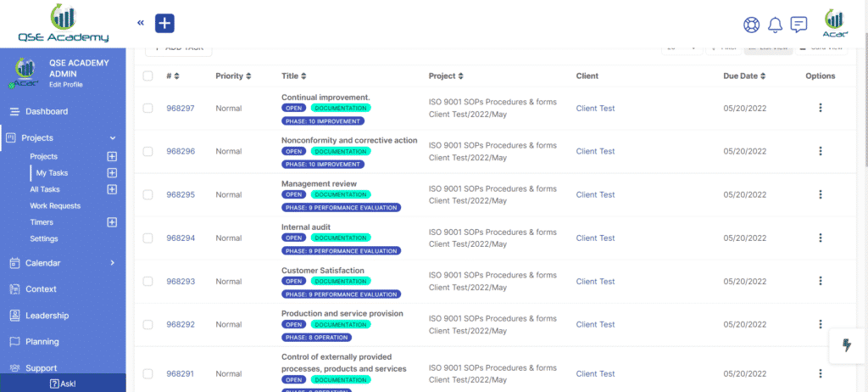This screenshot has height=392, width=868.
Task: Click plus icon beside All Tasks
Action: click(112, 189)
